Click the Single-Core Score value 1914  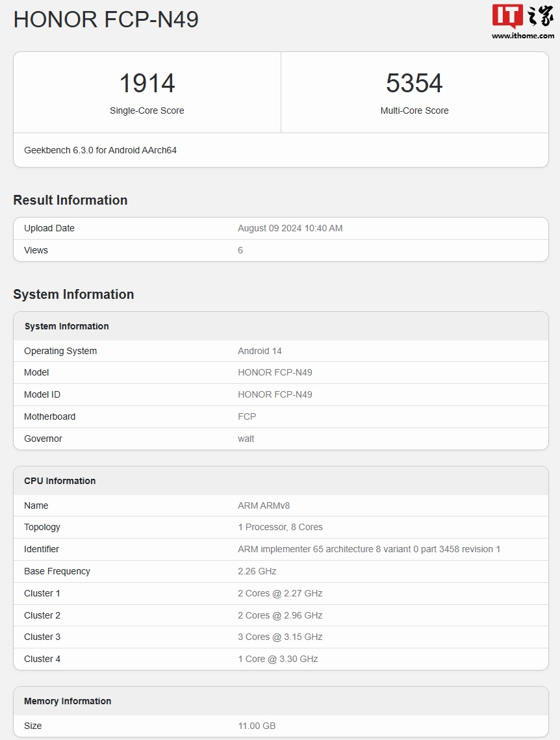[147, 83]
